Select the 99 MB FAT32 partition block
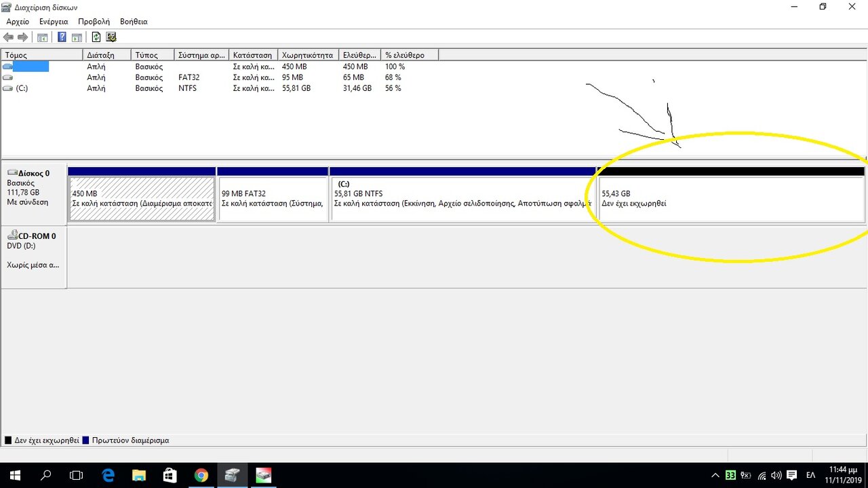Screen dimensions: 868x488 click(273, 199)
